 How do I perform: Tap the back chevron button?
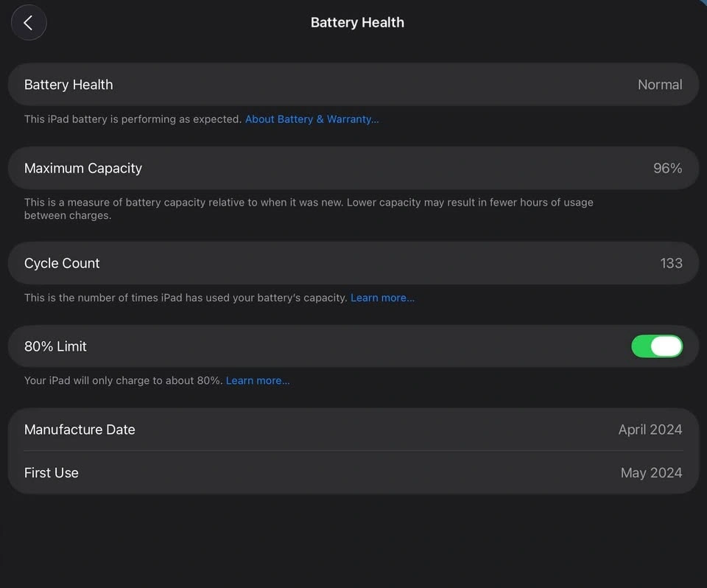tap(29, 23)
